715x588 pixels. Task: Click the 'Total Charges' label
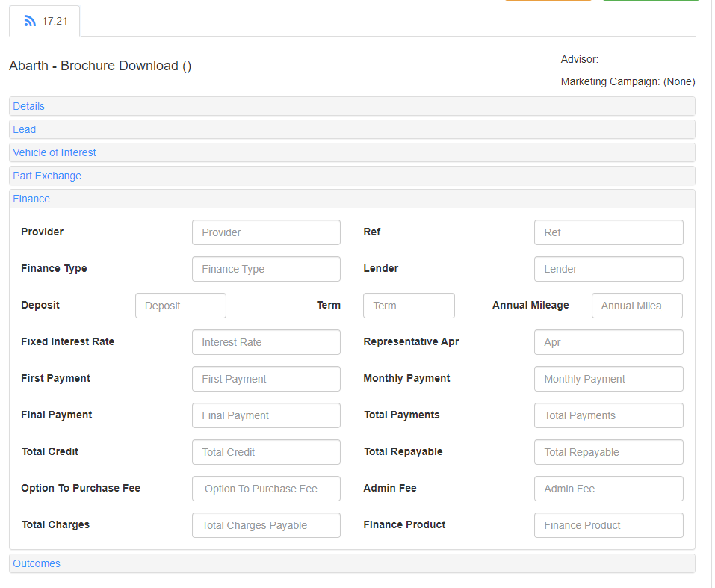55,524
